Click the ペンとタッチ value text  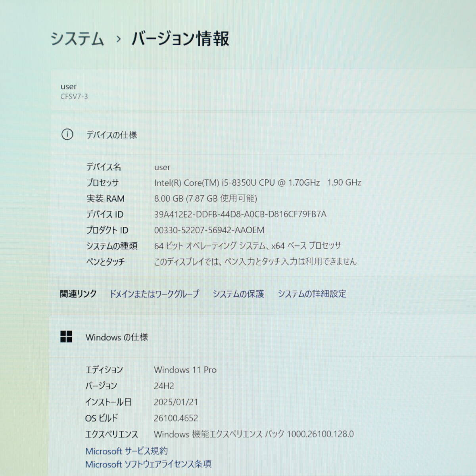tap(255, 261)
